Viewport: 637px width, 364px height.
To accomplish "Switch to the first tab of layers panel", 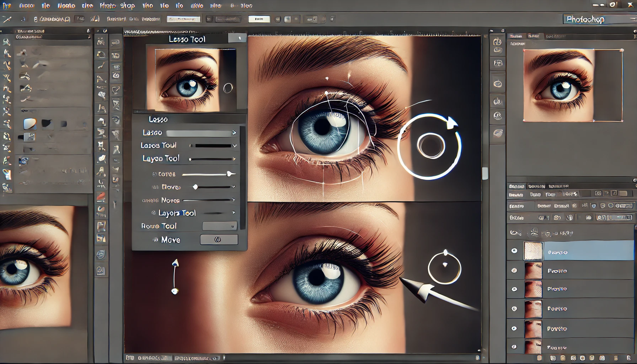I will 516,186.
